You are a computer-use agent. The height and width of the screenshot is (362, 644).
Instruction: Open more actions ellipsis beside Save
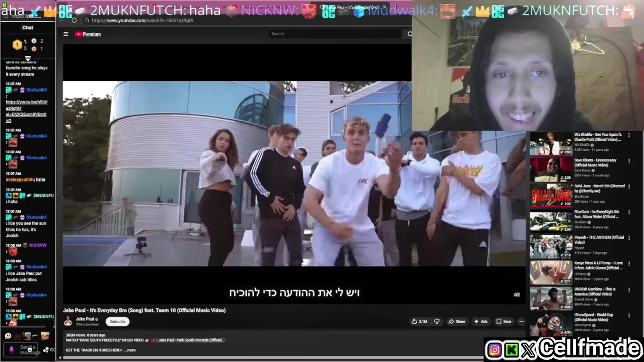point(521,321)
